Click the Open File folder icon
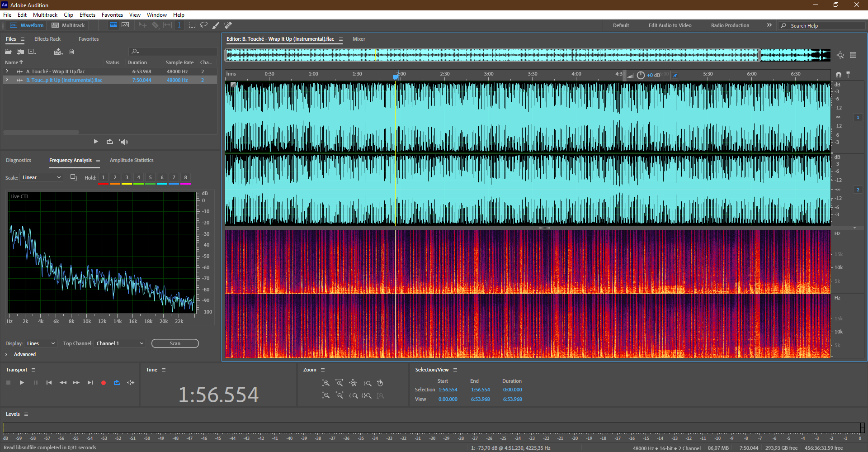 point(8,52)
